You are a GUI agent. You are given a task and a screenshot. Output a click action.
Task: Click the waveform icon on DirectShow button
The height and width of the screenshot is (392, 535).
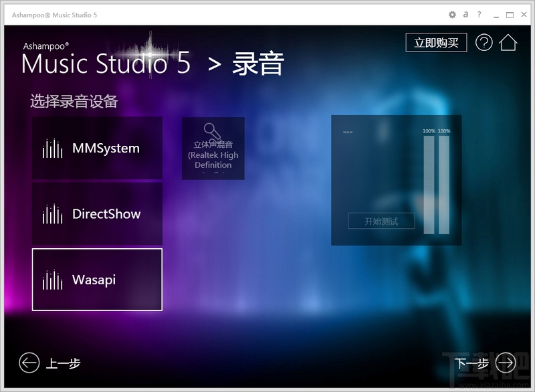(x=53, y=214)
